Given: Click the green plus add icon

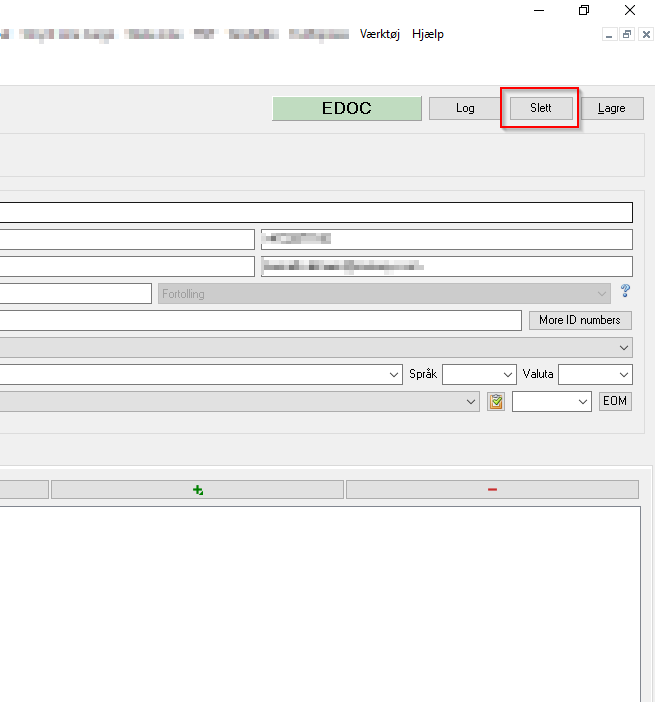Looking at the screenshot, I should [198, 490].
